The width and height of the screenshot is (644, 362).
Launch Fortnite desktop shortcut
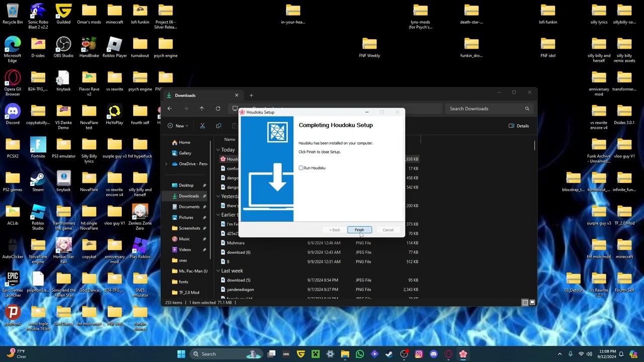(x=38, y=148)
